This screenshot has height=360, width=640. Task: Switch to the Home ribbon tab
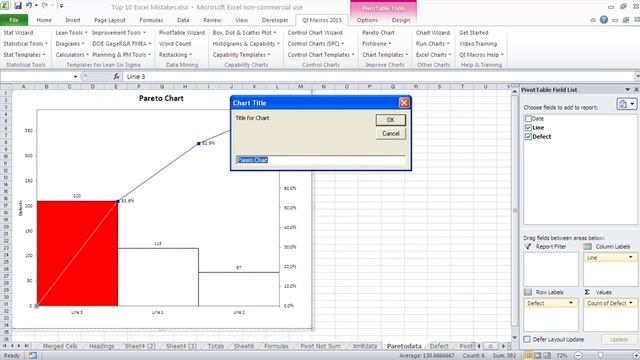[x=44, y=20]
